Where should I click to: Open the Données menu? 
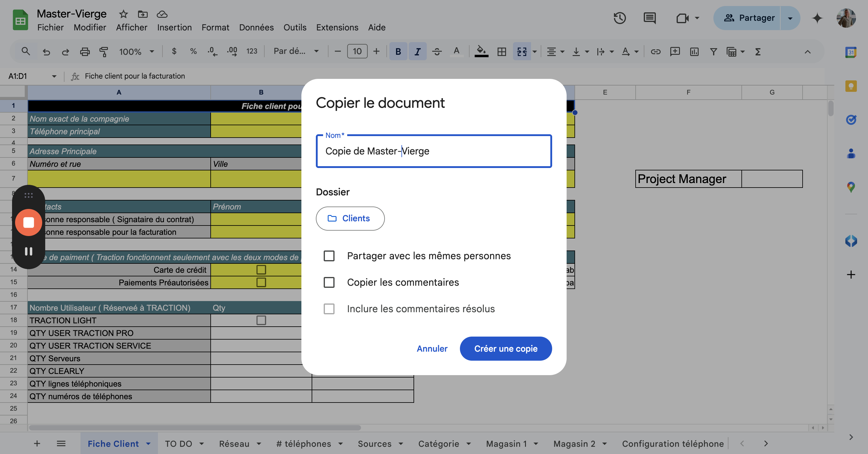click(x=256, y=27)
